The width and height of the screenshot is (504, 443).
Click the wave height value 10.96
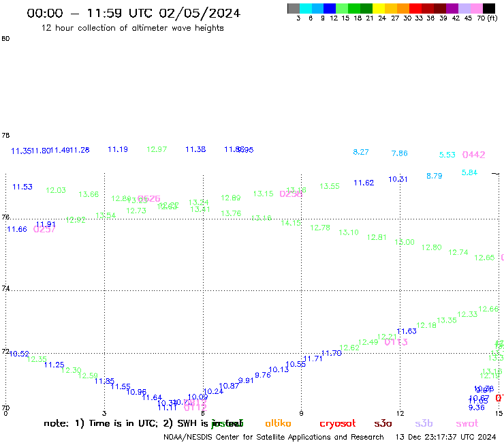tap(136, 392)
